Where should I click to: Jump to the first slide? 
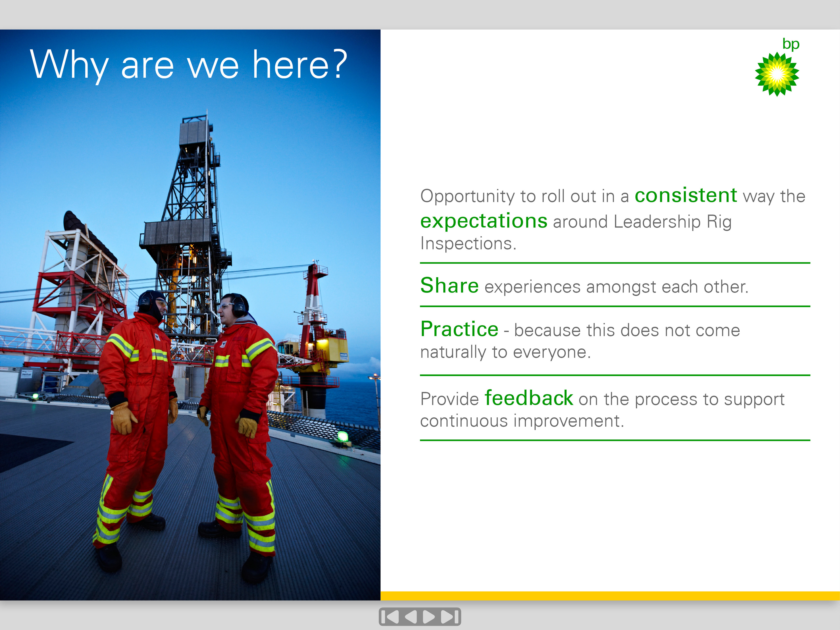click(x=391, y=616)
